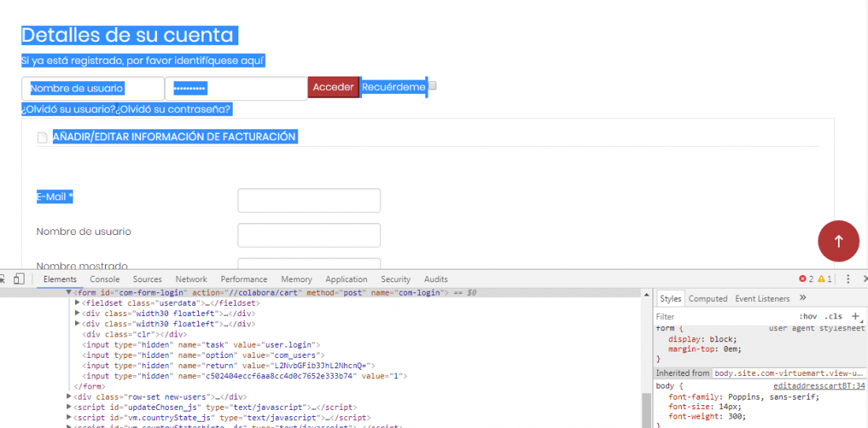Image resolution: width=868 pixels, height=428 pixels.
Task: Select the hidden input name "return" line
Action: 229,366
